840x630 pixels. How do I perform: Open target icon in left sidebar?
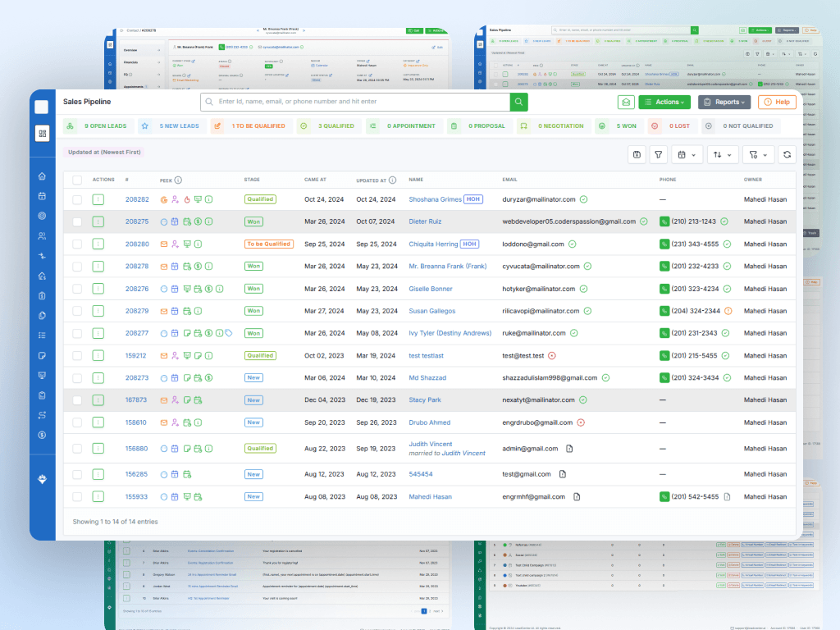43,216
